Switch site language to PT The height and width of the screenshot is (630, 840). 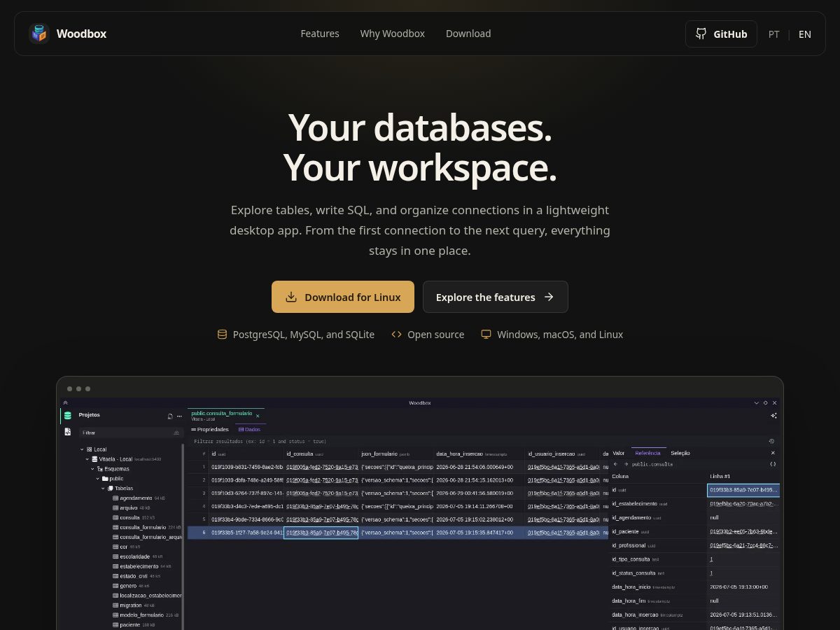(x=774, y=34)
